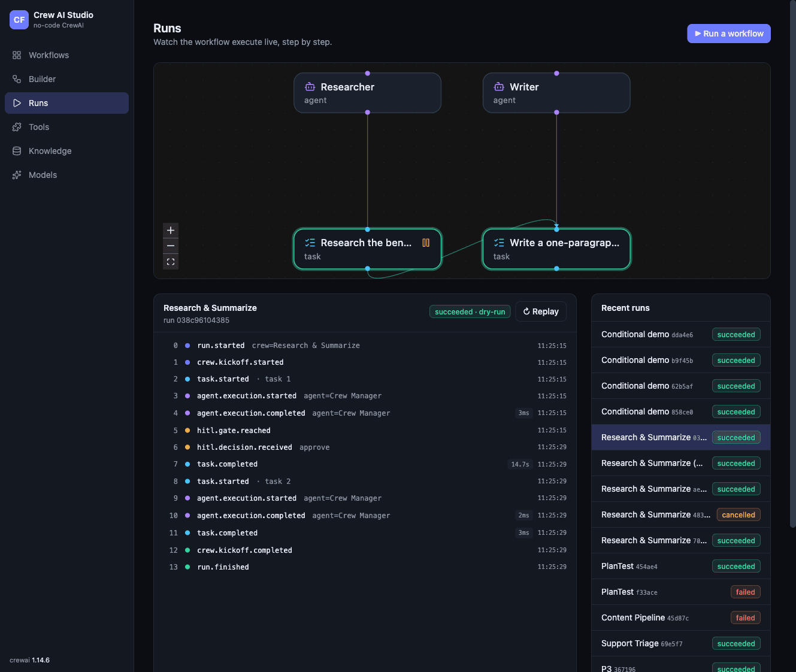Click the Research task checklist icon

tap(310, 243)
